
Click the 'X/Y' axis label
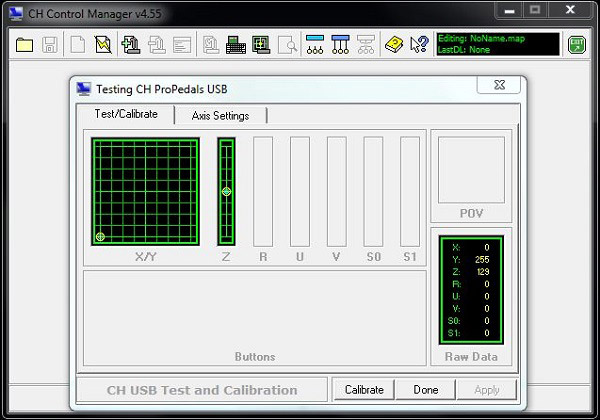coord(145,257)
